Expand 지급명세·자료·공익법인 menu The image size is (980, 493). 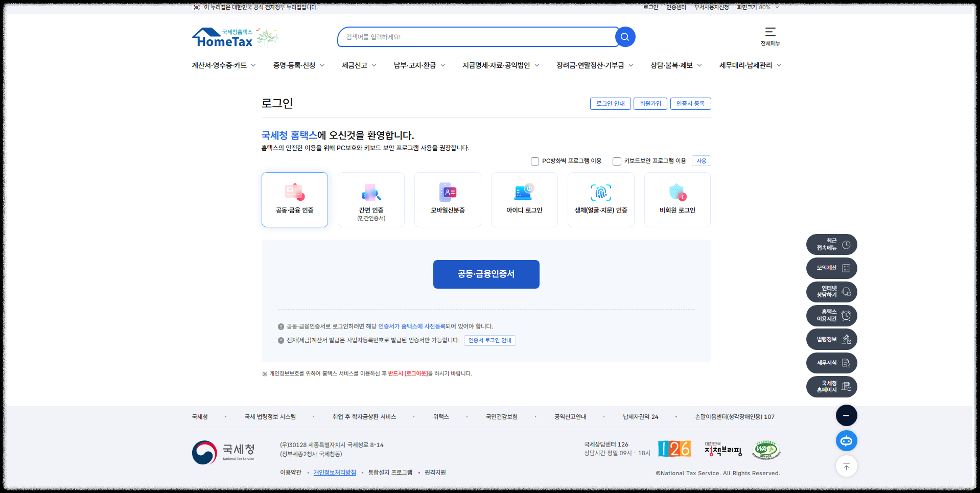tap(501, 65)
